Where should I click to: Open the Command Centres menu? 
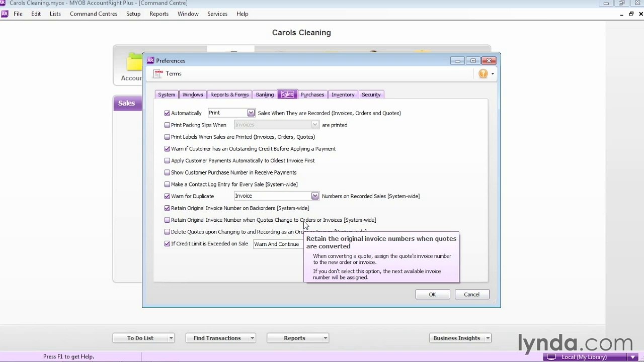point(94,14)
